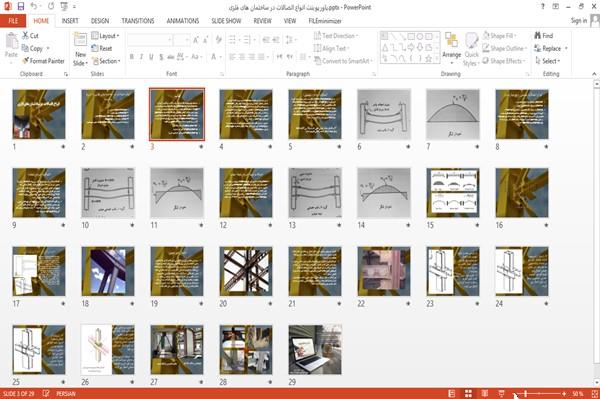Click Sign in link
The height and width of the screenshot is (399, 600).
(x=579, y=21)
